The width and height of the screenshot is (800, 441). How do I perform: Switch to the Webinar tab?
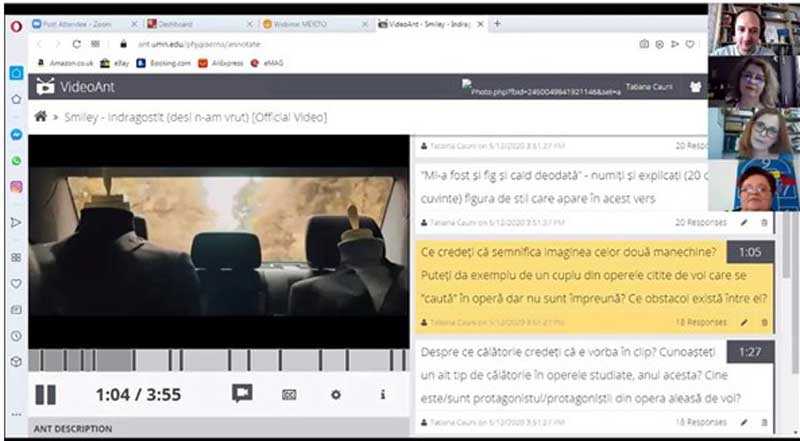click(x=315, y=24)
